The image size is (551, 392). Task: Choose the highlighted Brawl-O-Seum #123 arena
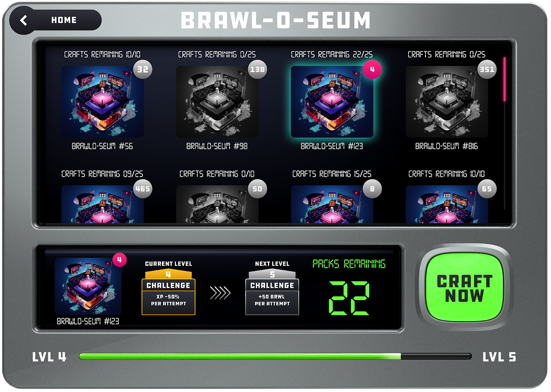332,102
